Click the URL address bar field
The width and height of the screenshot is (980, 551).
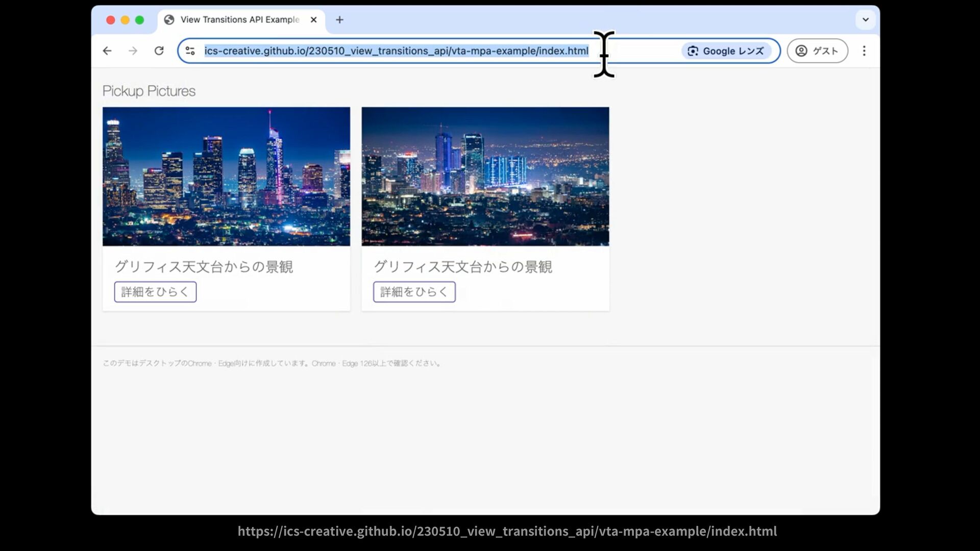[x=396, y=51]
